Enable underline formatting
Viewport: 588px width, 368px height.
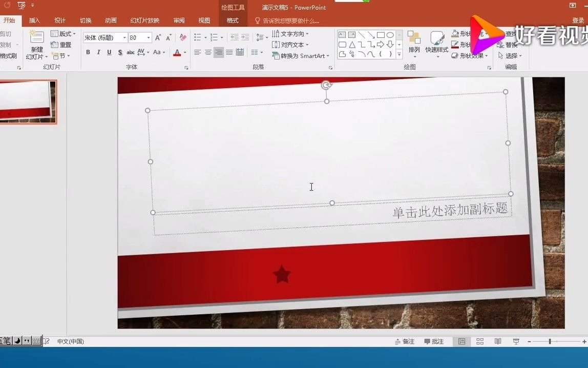pyautogui.click(x=108, y=52)
